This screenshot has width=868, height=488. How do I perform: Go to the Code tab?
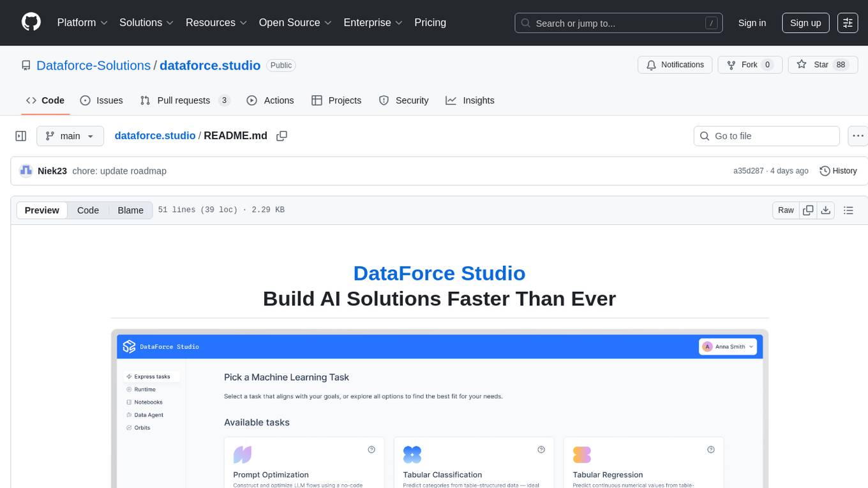45,100
